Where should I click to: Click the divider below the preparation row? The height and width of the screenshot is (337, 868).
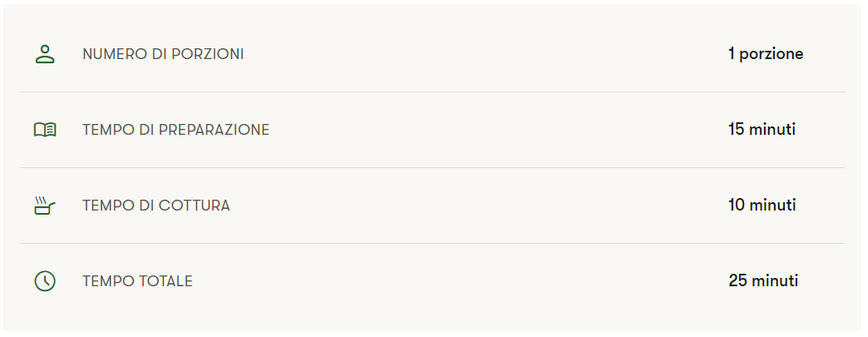(x=432, y=167)
